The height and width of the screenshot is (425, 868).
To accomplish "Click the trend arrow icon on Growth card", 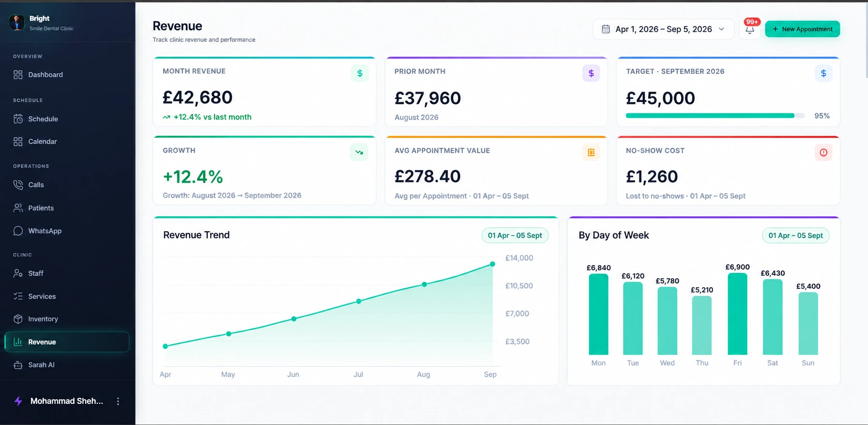I will (359, 152).
